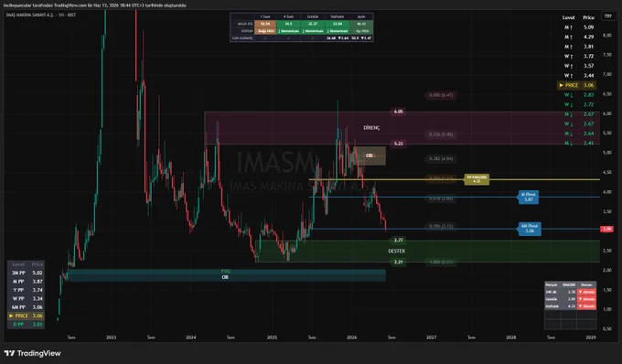
Task: Click the 3.44 price in level table
Action: (x=588, y=75)
